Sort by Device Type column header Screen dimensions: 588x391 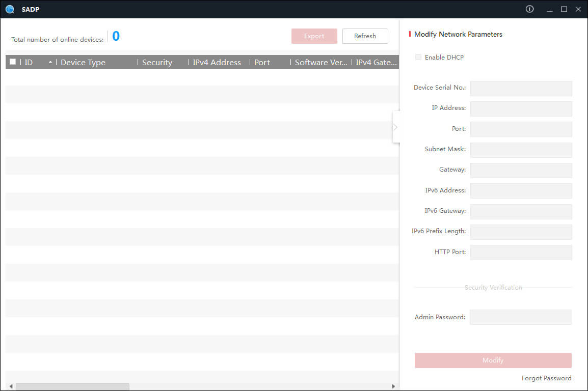83,62
